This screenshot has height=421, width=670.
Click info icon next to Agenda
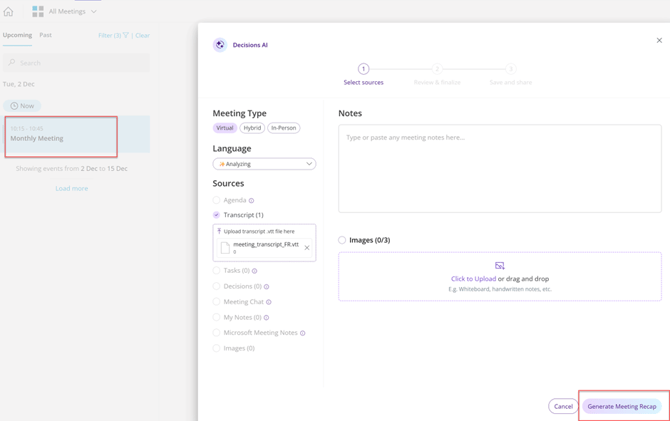(251, 201)
